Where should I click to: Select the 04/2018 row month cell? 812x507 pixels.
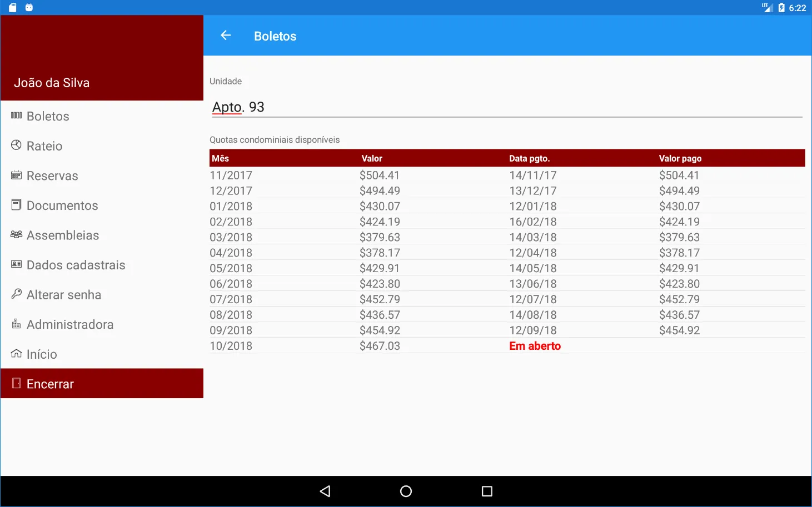pyautogui.click(x=231, y=253)
